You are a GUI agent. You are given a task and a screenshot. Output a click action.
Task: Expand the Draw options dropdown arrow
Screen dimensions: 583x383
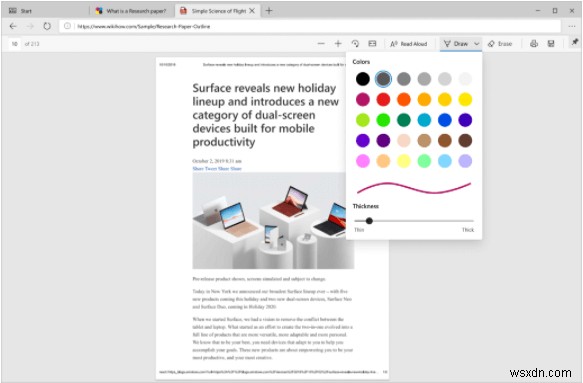(x=476, y=44)
